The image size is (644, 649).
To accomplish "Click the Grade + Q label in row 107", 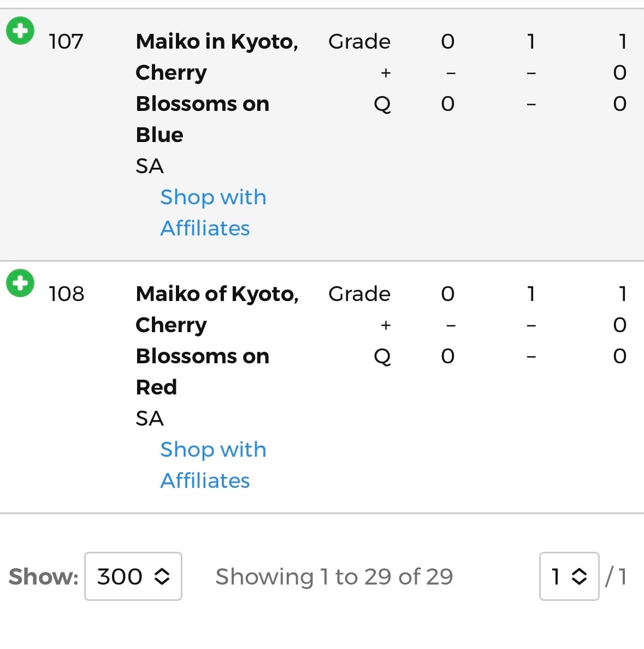I will (359, 73).
